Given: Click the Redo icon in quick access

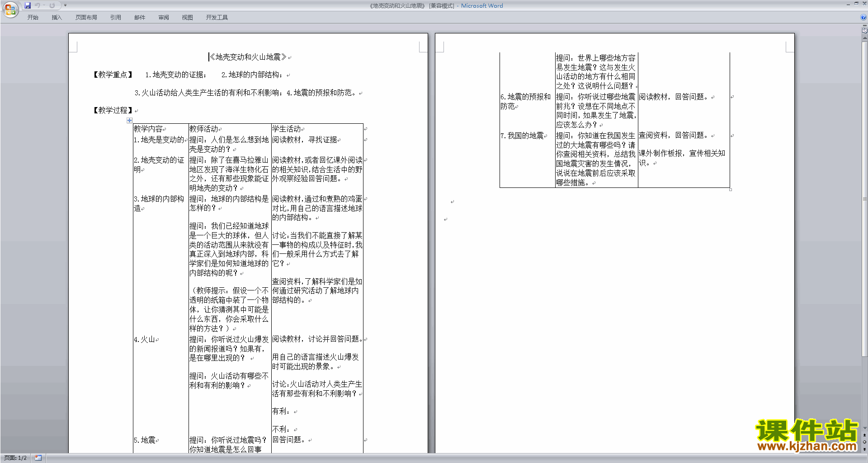Looking at the screenshot, I should pyautogui.click(x=52, y=5).
